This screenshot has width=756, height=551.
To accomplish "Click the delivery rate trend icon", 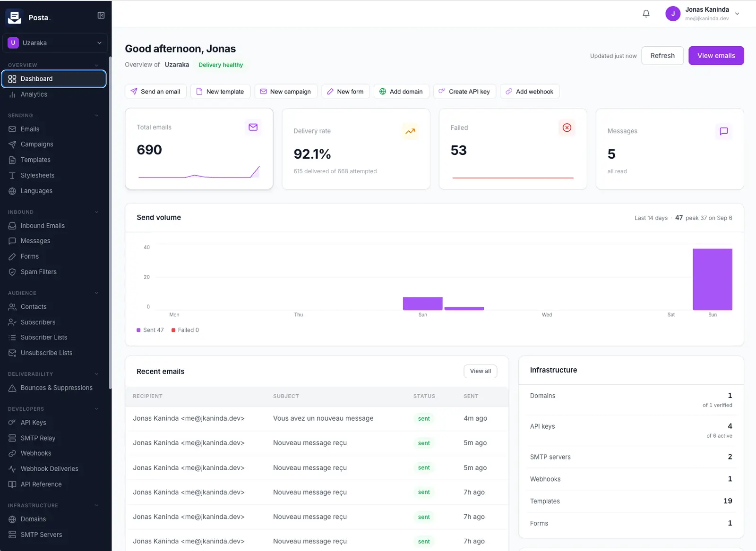I will (410, 131).
